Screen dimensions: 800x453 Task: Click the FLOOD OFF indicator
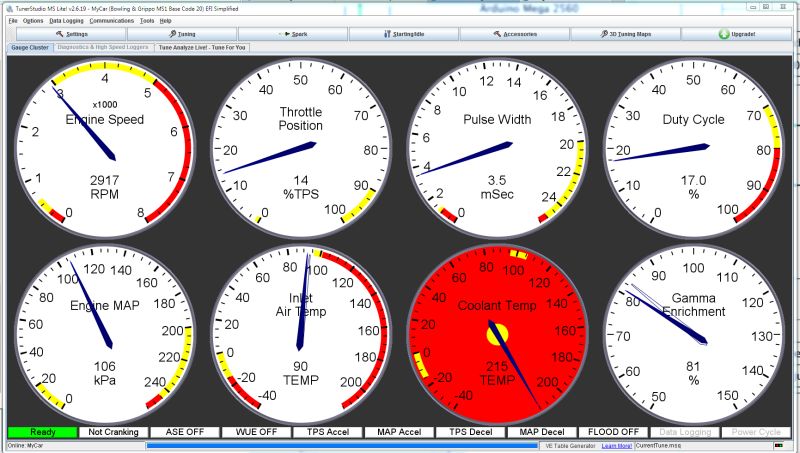[613, 432]
